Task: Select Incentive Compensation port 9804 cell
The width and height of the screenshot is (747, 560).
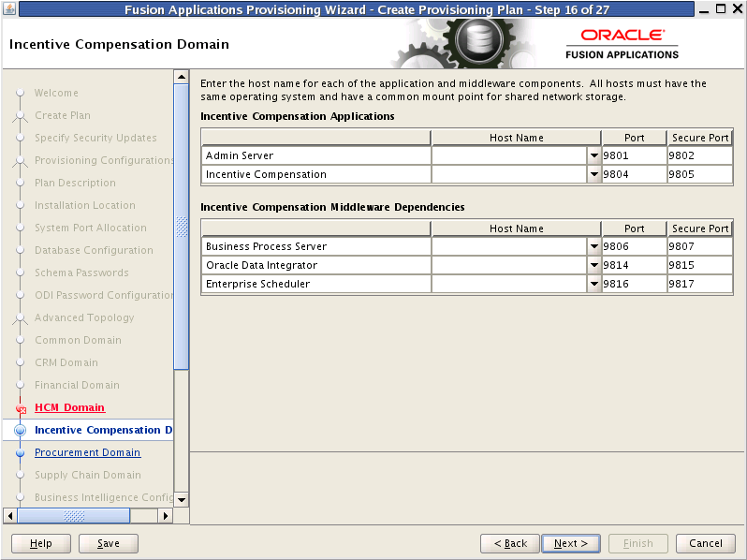Action: (x=634, y=174)
